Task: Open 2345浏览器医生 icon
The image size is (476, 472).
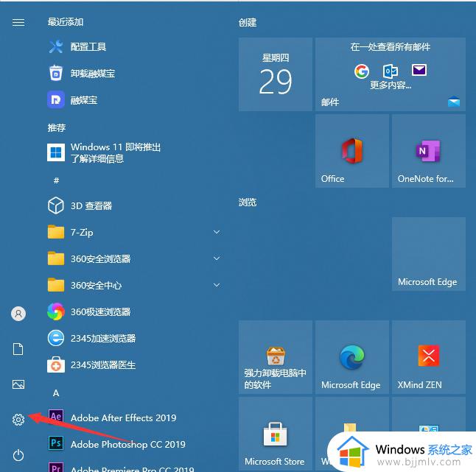Action: click(x=56, y=364)
